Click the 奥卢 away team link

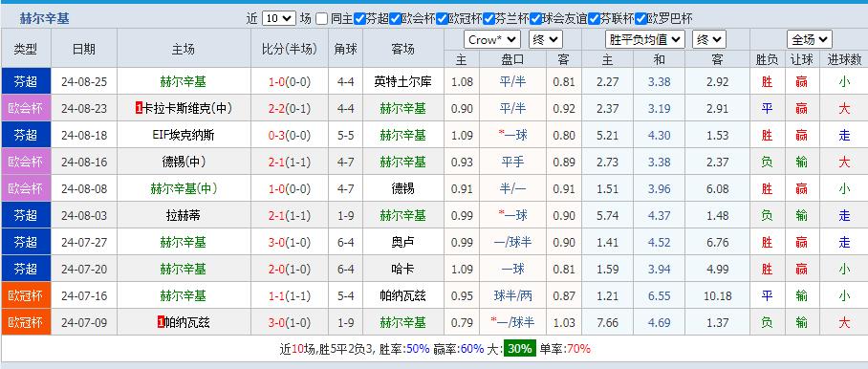pos(402,242)
